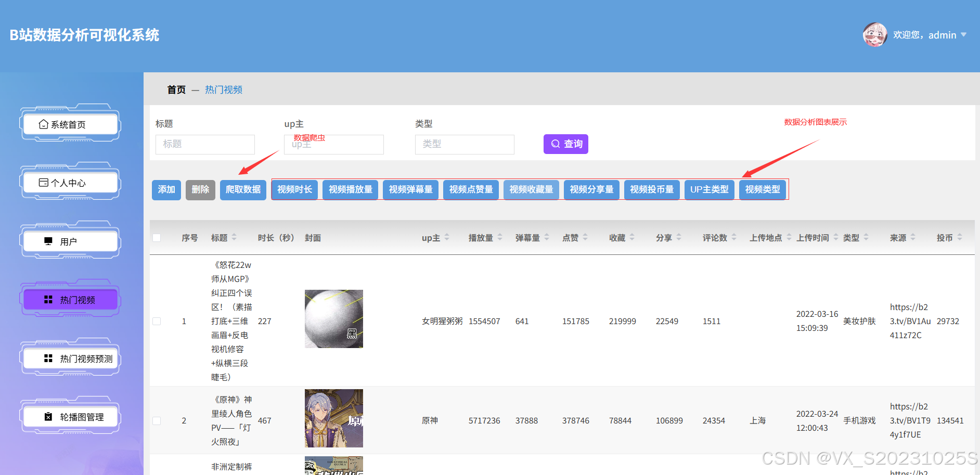The height and width of the screenshot is (475, 980).
Task: Go to 系统首页 in sidebar
Action: tap(70, 124)
